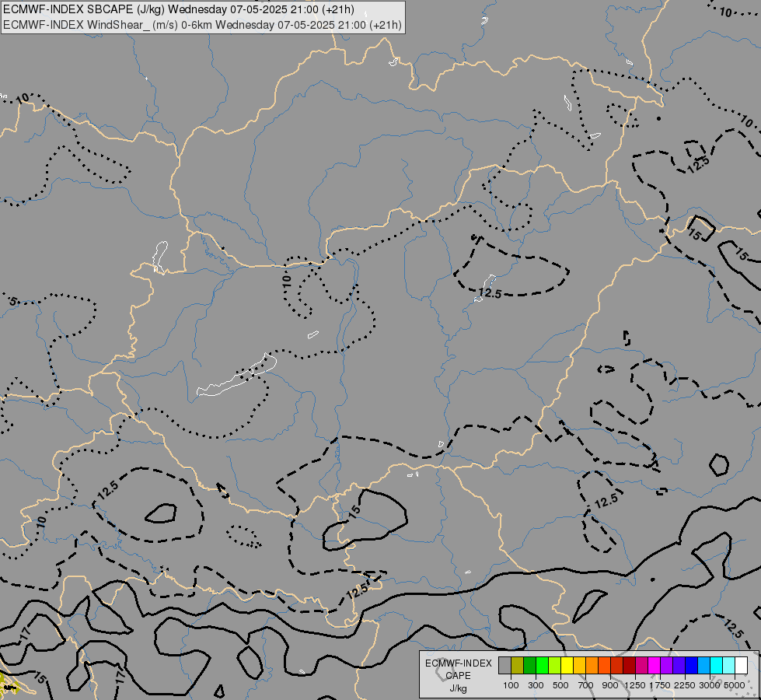
Task: Pick the dark green legend swatch
Action: click(x=529, y=665)
